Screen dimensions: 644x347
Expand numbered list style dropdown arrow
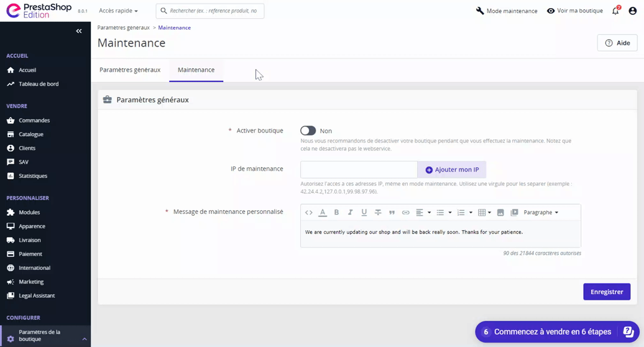click(x=471, y=213)
